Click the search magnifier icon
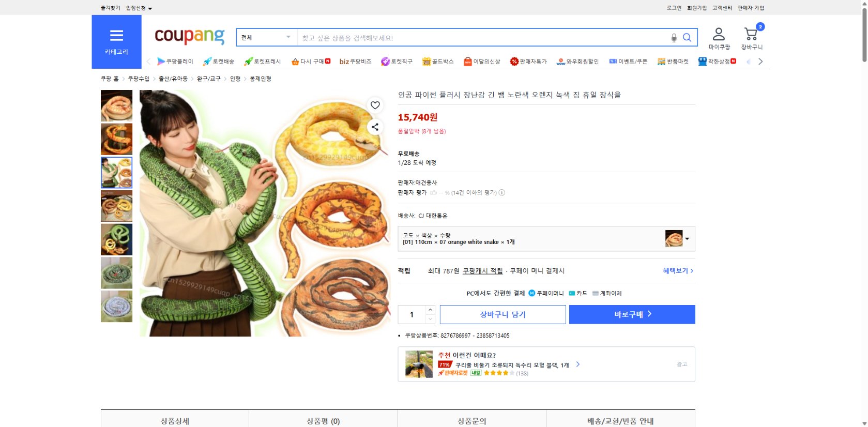This screenshot has width=868, height=427. coord(687,37)
